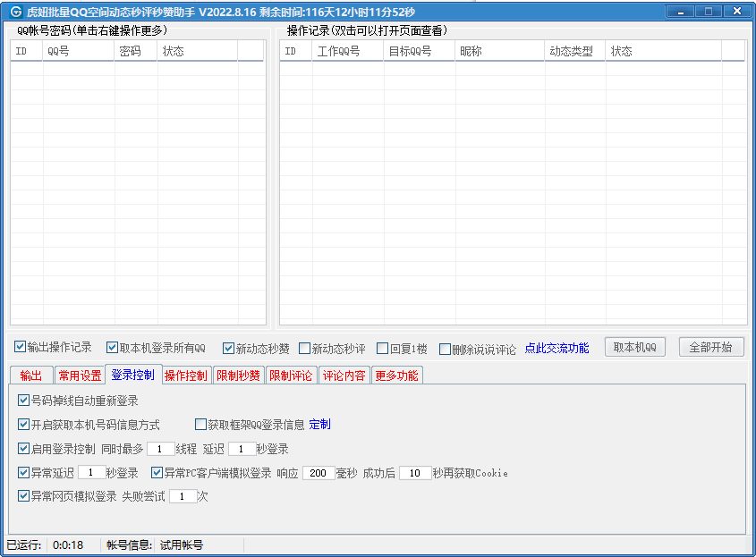Click the blue 定制 link
This screenshot has height=557, width=756.
pyautogui.click(x=319, y=425)
